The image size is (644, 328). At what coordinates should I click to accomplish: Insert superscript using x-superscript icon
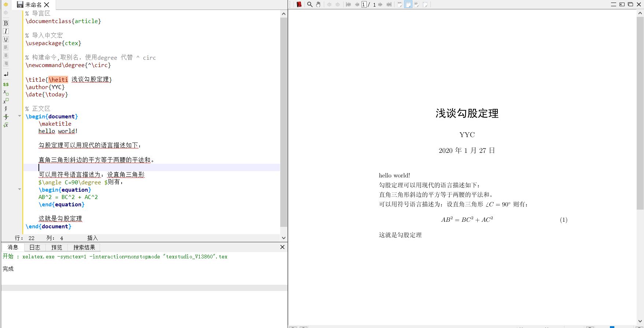[6, 100]
